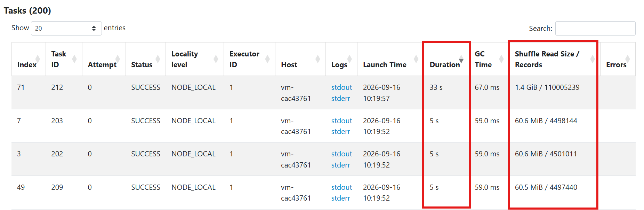
Task: Open stdout log for task 212
Action: (x=341, y=87)
